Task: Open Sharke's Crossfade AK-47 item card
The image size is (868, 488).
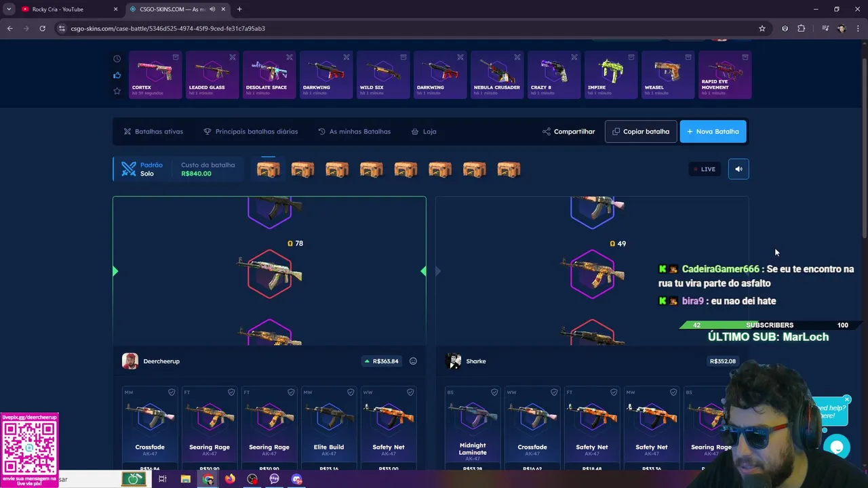Action: pos(532,428)
